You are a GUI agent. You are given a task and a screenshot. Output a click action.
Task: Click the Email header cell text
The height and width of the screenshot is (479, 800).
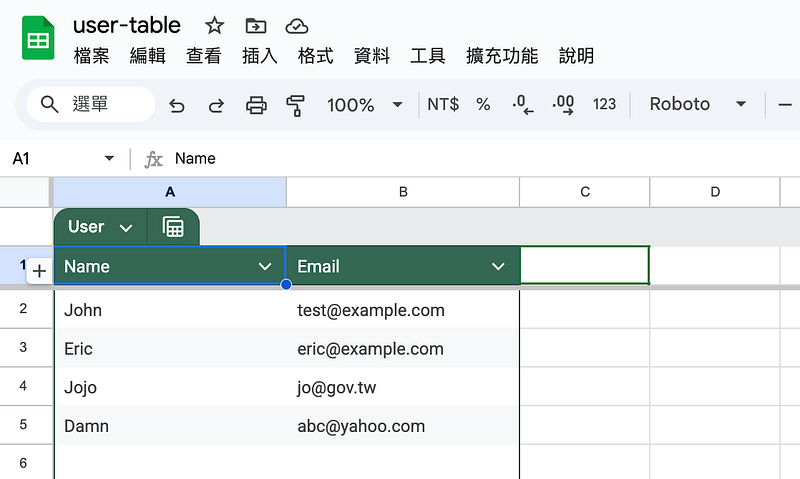pos(318,266)
